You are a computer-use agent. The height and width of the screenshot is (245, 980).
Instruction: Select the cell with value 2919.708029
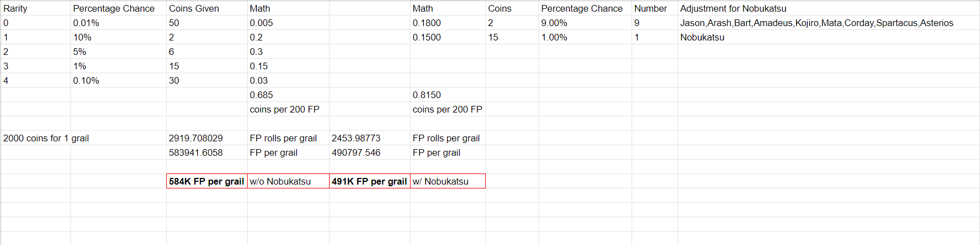(x=207, y=138)
